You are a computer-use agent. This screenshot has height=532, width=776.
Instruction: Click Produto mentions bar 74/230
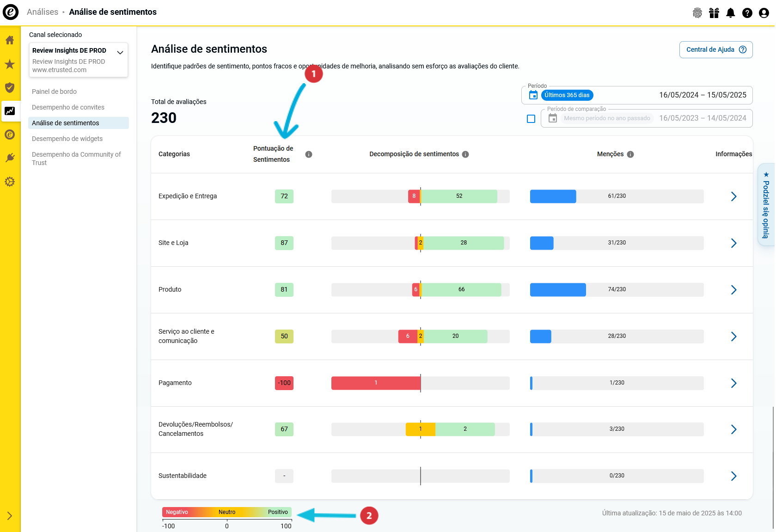[x=617, y=289]
